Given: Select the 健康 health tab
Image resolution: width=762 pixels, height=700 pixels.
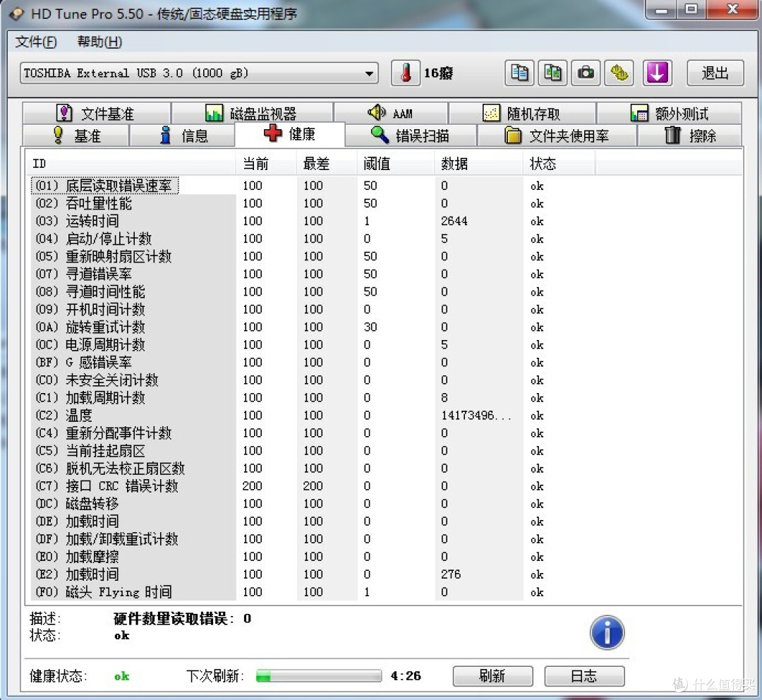Looking at the screenshot, I should (x=290, y=133).
